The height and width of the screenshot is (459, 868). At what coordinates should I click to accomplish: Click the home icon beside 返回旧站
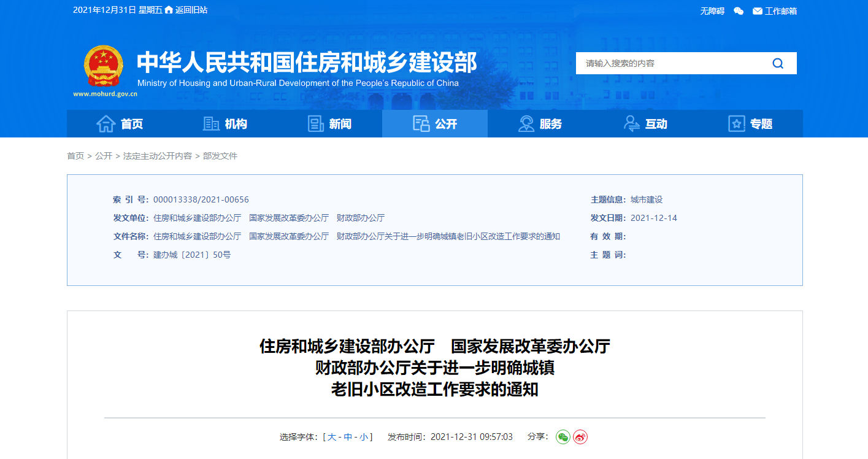point(169,10)
